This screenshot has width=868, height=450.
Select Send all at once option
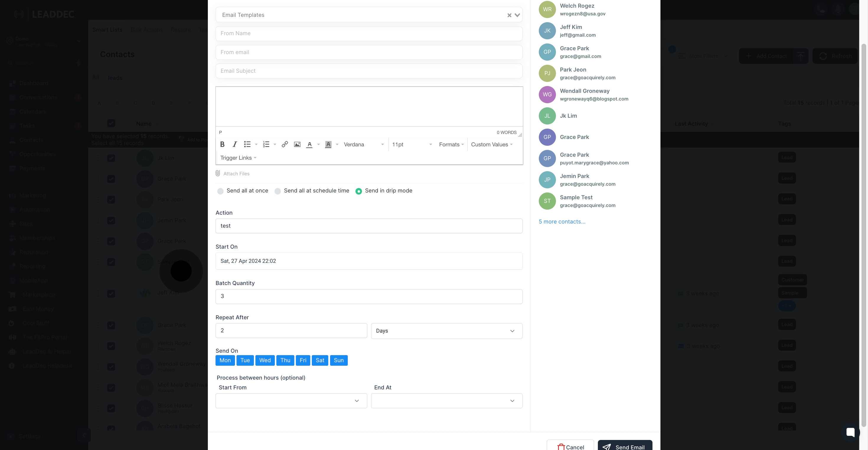pos(220,191)
